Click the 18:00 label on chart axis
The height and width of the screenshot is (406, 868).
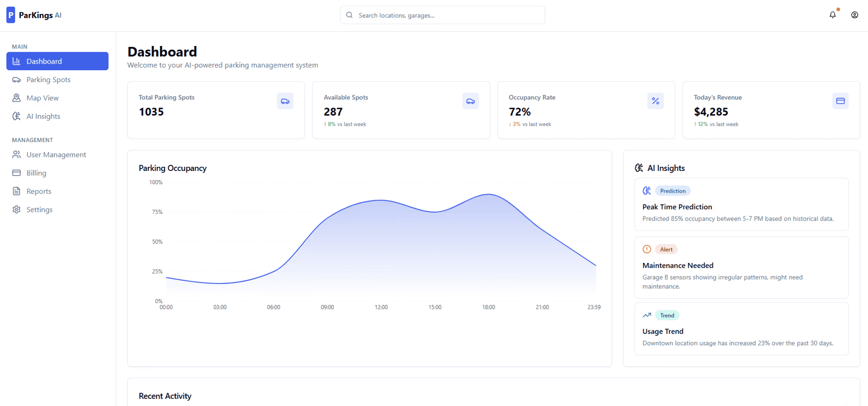[x=489, y=307]
